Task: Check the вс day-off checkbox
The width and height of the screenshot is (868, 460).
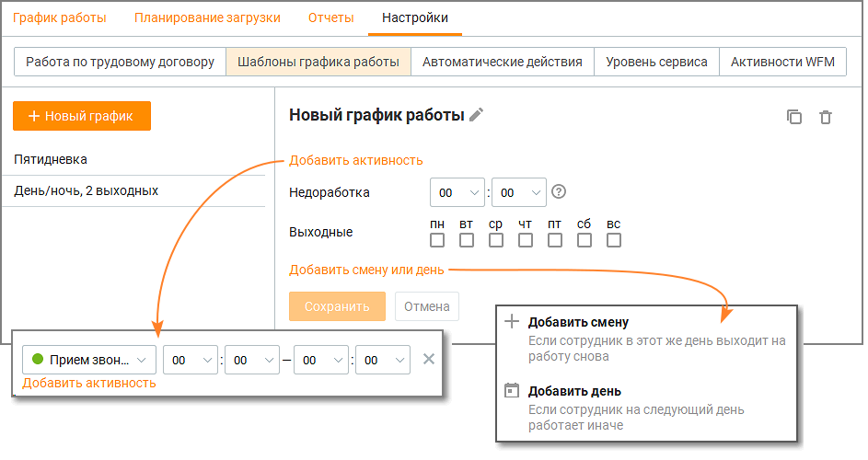Action: [613, 240]
